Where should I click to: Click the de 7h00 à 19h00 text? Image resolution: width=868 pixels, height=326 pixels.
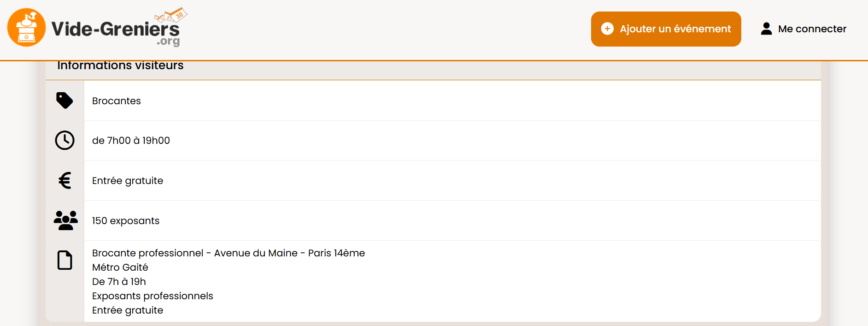(x=131, y=141)
